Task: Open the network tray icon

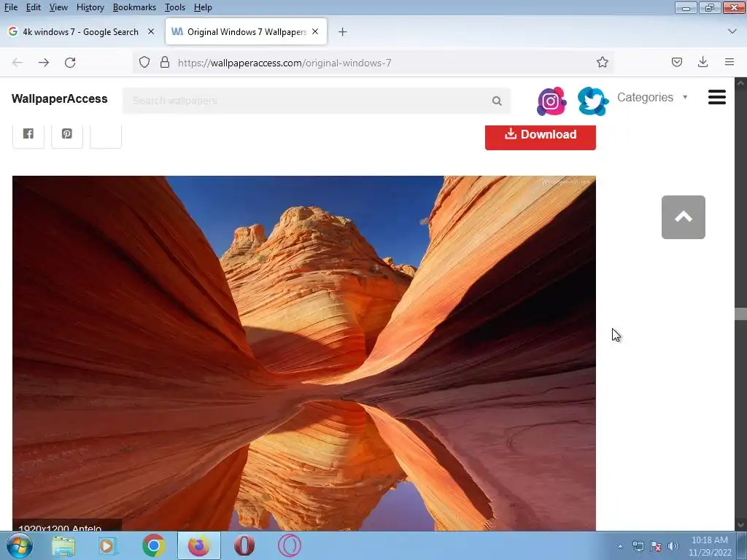Action: (x=638, y=546)
